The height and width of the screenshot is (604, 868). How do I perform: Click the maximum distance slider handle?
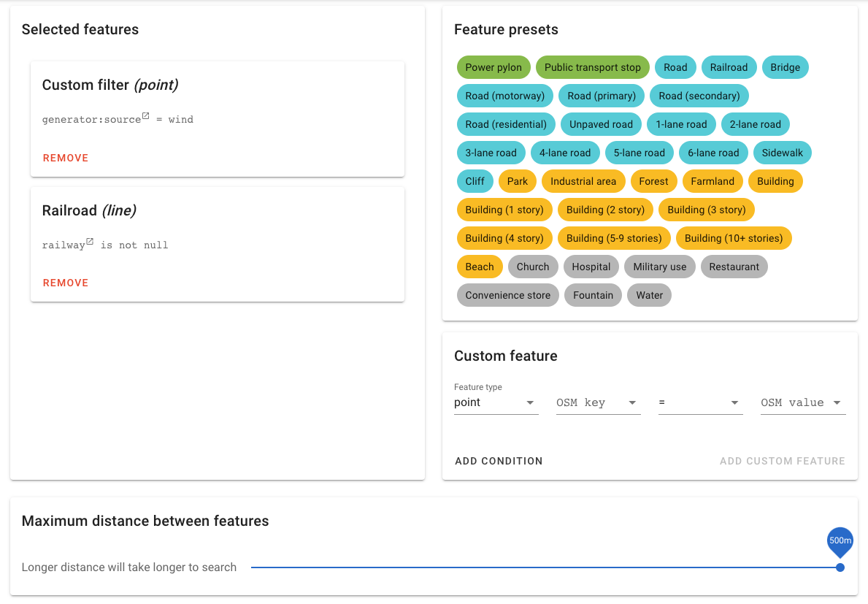pos(840,567)
